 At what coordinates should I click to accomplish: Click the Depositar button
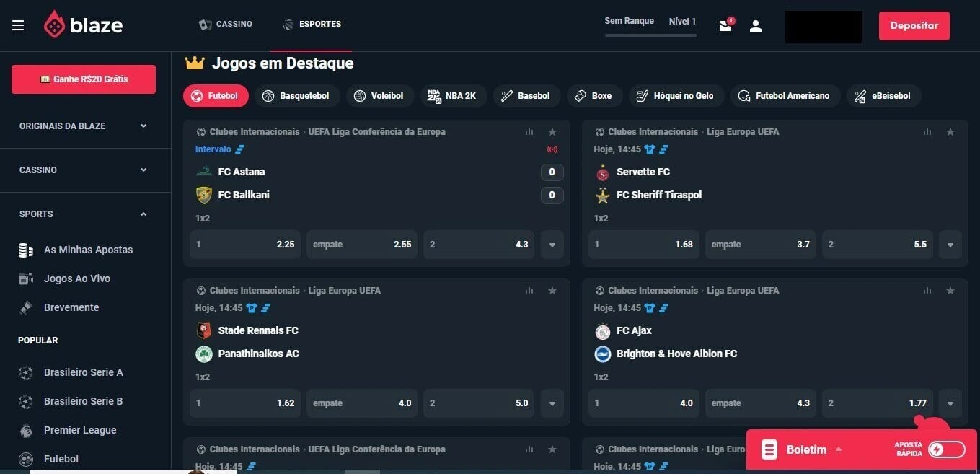[914, 25]
